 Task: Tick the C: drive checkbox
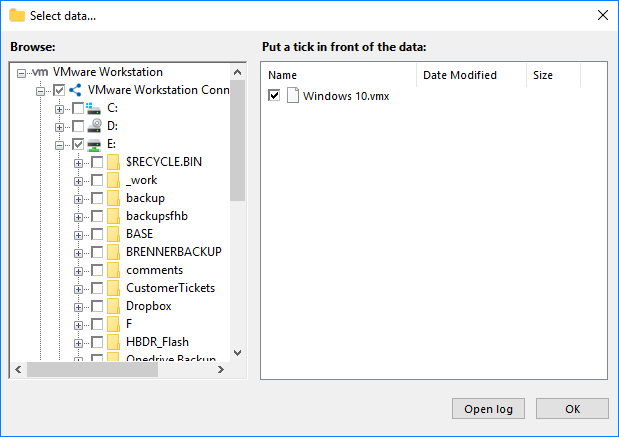[x=78, y=108]
